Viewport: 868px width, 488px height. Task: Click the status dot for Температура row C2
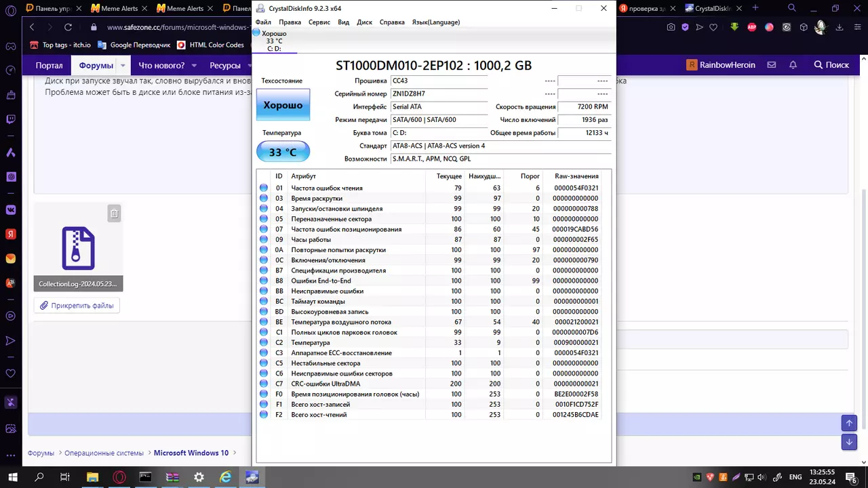click(x=264, y=343)
